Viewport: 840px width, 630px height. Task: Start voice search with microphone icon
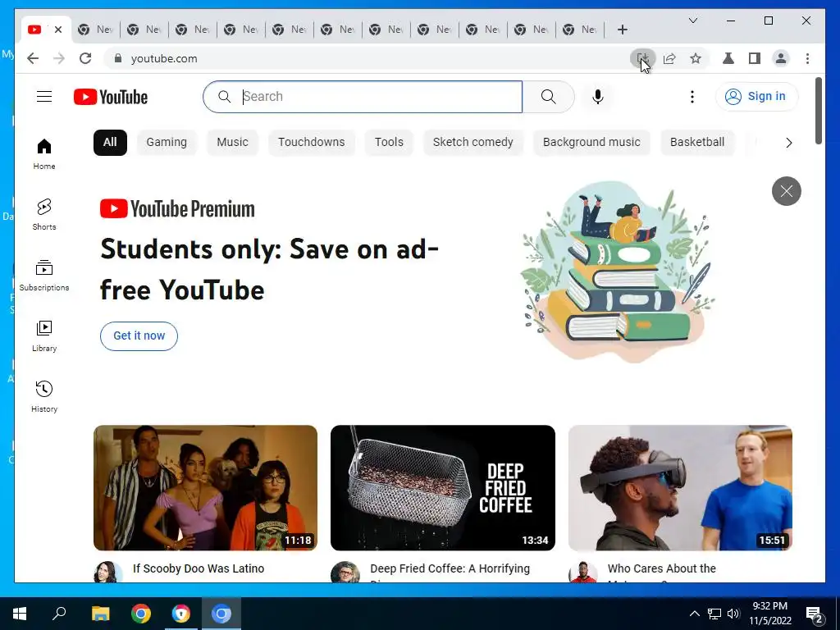point(598,97)
